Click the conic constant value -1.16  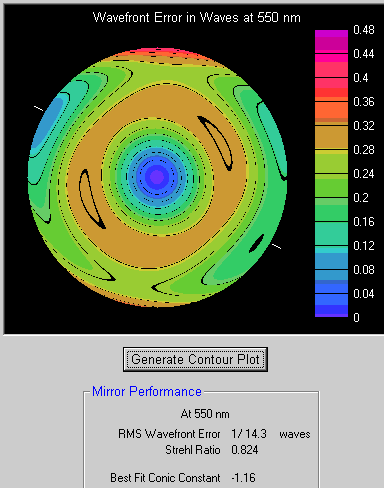point(243,478)
